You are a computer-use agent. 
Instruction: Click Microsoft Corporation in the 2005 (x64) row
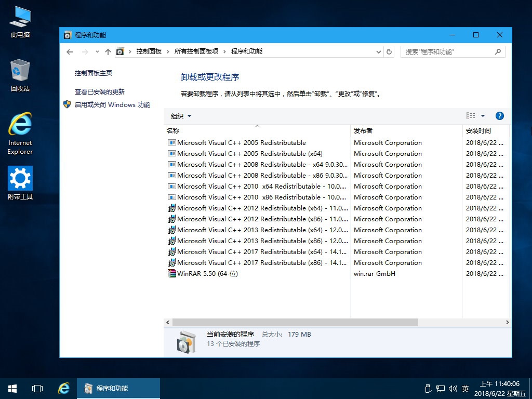click(x=388, y=153)
